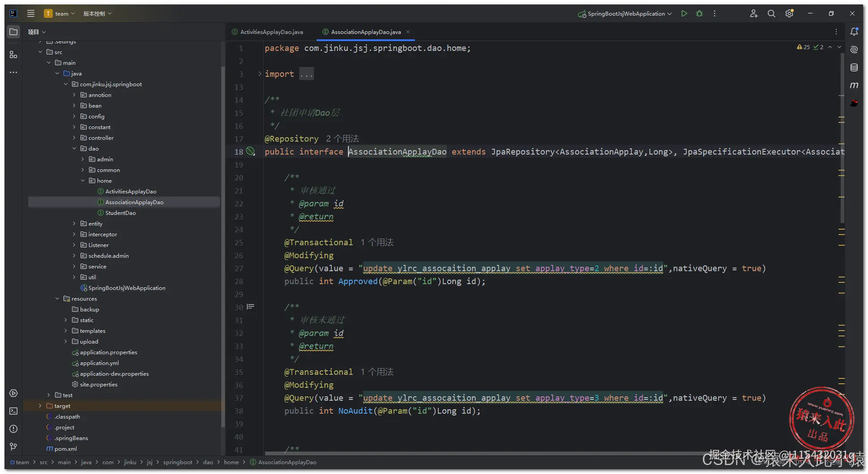
Task: Open the team project dropdown
Action: pyautogui.click(x=59, y=13)
